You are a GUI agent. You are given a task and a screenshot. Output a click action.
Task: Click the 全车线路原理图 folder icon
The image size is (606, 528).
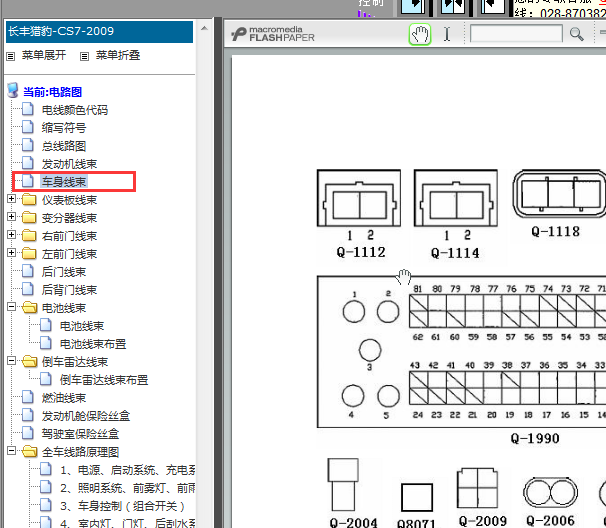29,452
